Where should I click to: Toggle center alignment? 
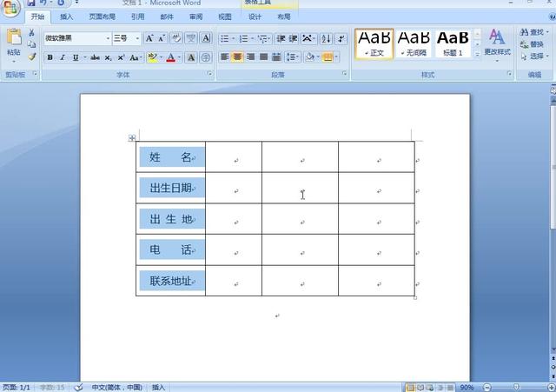237,57
